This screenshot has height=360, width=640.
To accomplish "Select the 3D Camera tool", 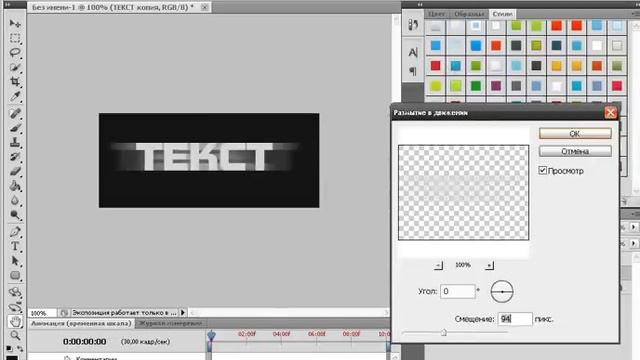I will 15,307.
